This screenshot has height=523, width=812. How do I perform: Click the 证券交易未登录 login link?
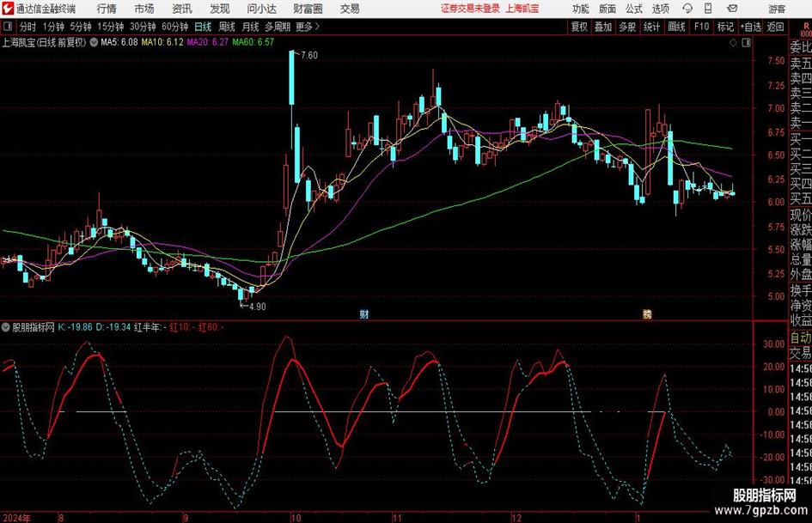pyautogui.click(x=470, y=9)
